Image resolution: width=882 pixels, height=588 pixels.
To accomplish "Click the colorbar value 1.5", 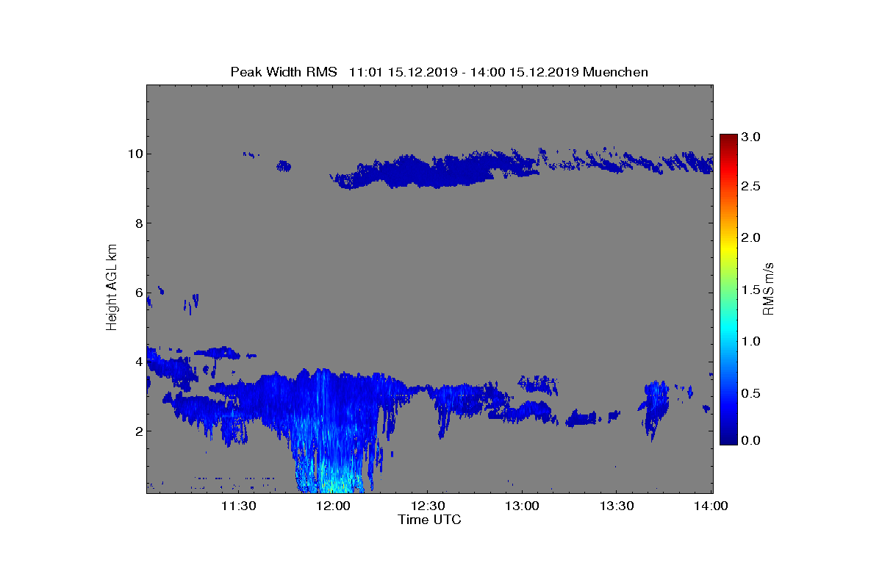I will [x=750, y=290].
